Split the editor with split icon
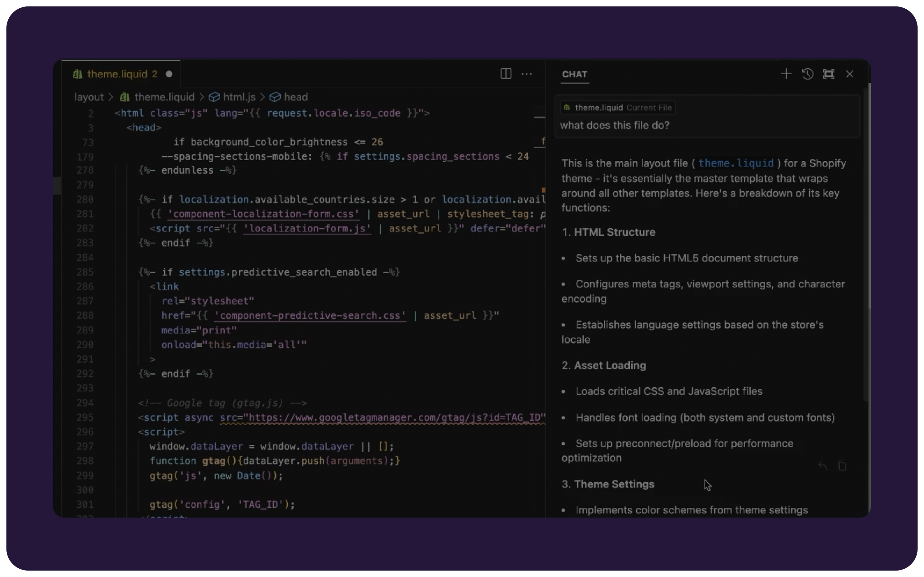The height and width of the screenshot is (577, 924). (x=505, y=74)
